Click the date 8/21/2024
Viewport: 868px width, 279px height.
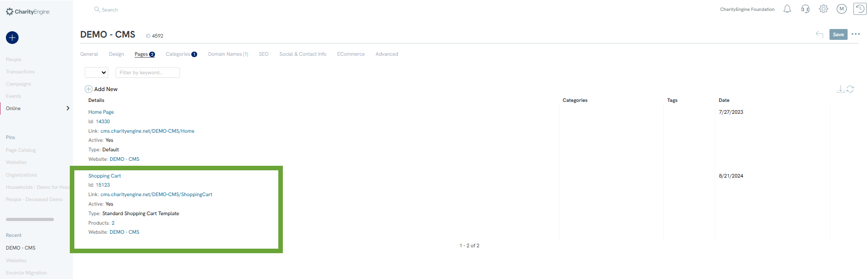click(731, 176)
